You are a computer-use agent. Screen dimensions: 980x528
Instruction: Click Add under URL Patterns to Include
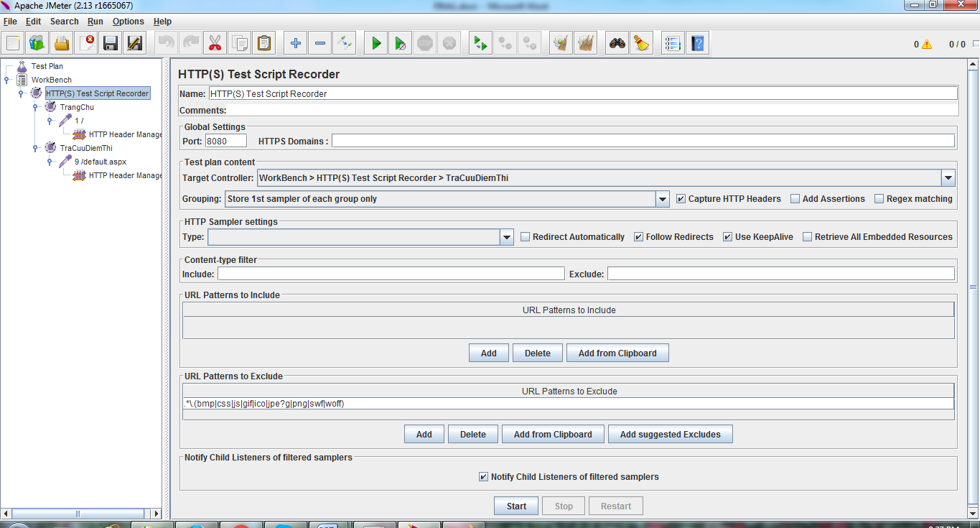click(489, 353)
